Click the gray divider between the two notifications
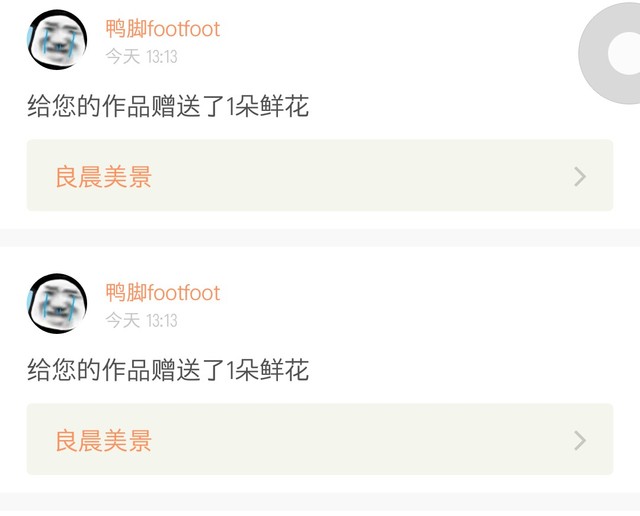Image resolution: width=640 pixels, height=516 pixels. (320, 238)
